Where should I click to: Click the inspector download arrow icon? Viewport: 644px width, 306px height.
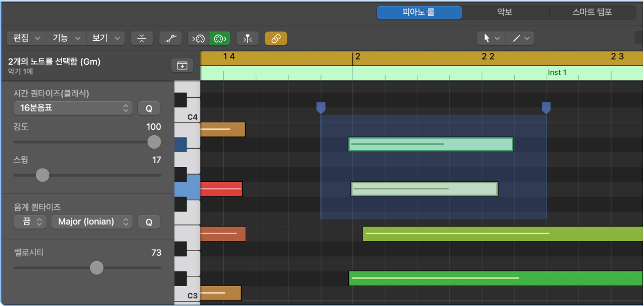click(x=183, y=65)
